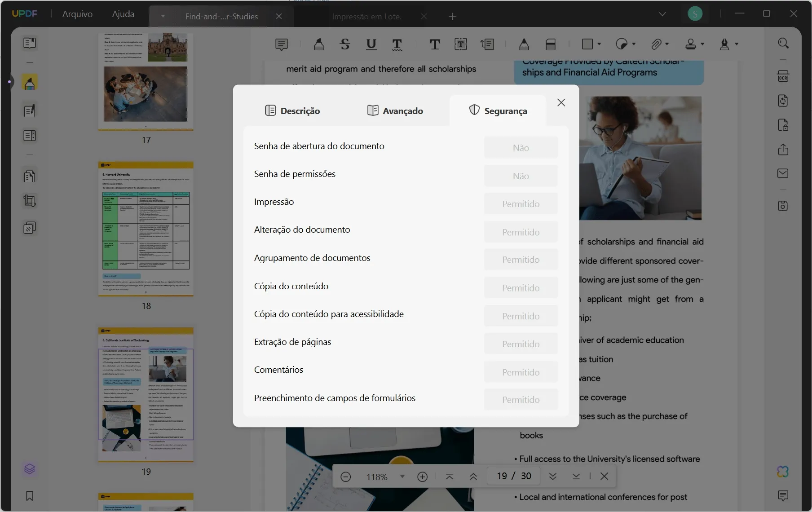
Task: Close the Segurança dialog
Action: click(x=561, y=102)
